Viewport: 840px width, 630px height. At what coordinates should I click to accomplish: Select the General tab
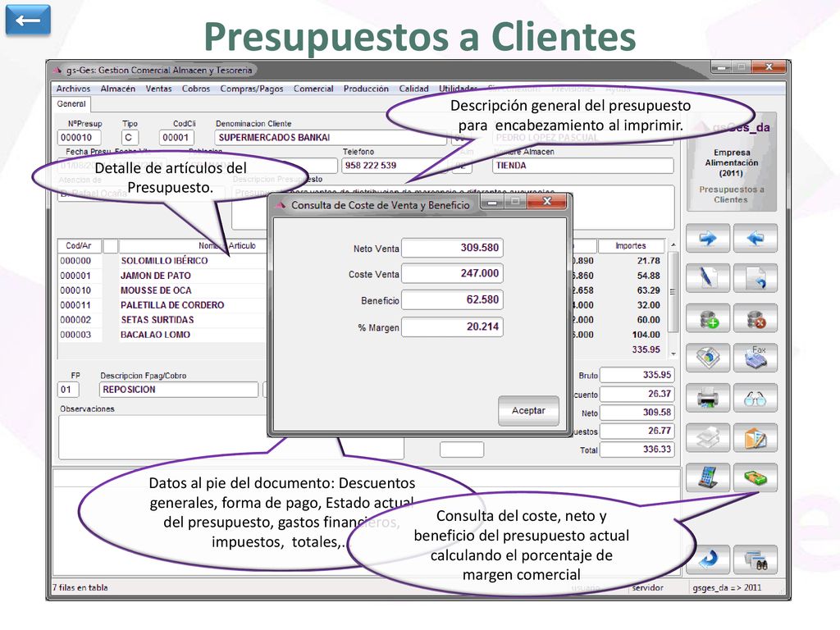click(71, 104)
